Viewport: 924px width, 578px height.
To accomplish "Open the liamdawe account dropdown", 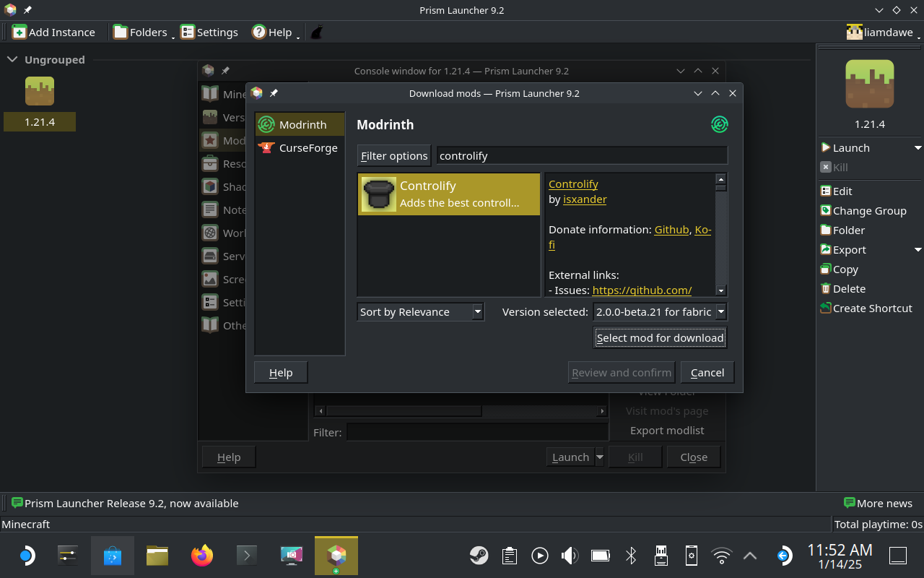I will coord(884,32).
